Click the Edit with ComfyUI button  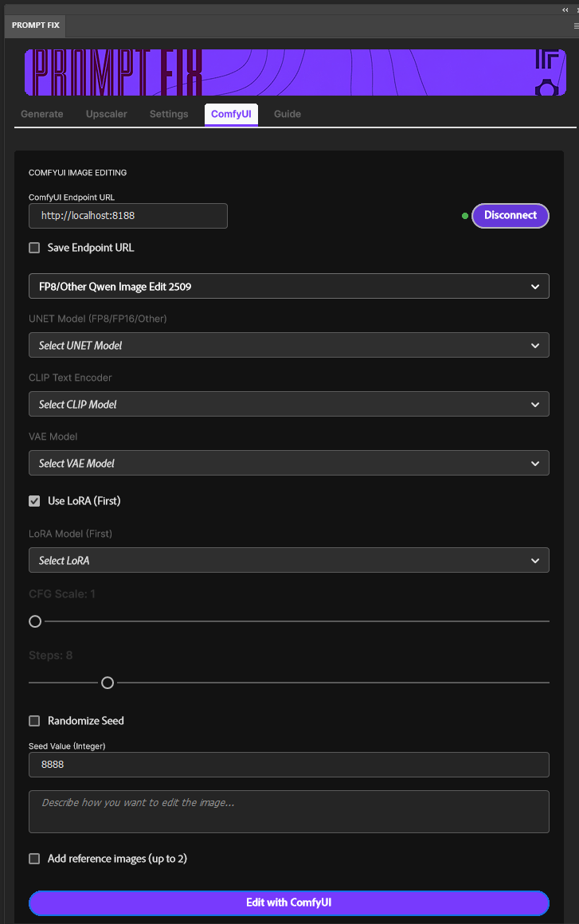coord(288,902)
